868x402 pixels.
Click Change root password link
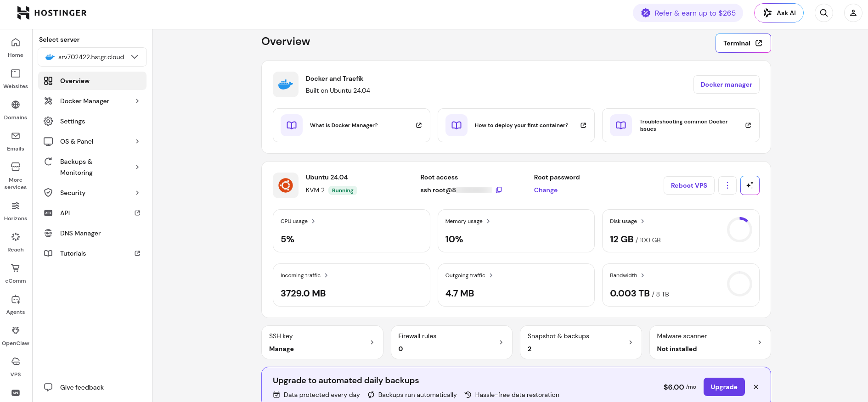pyautogui.click(x=546, y=190)
